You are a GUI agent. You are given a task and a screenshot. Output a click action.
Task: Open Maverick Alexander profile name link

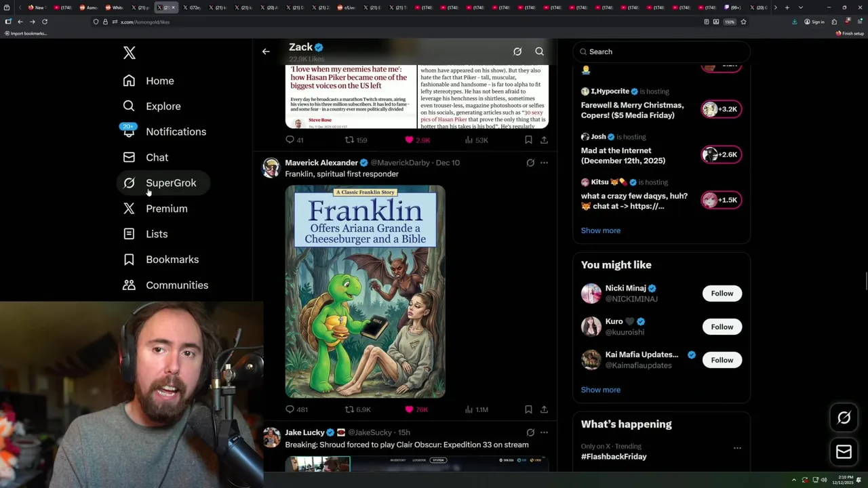pyautogui.click(x=321, y=163)
